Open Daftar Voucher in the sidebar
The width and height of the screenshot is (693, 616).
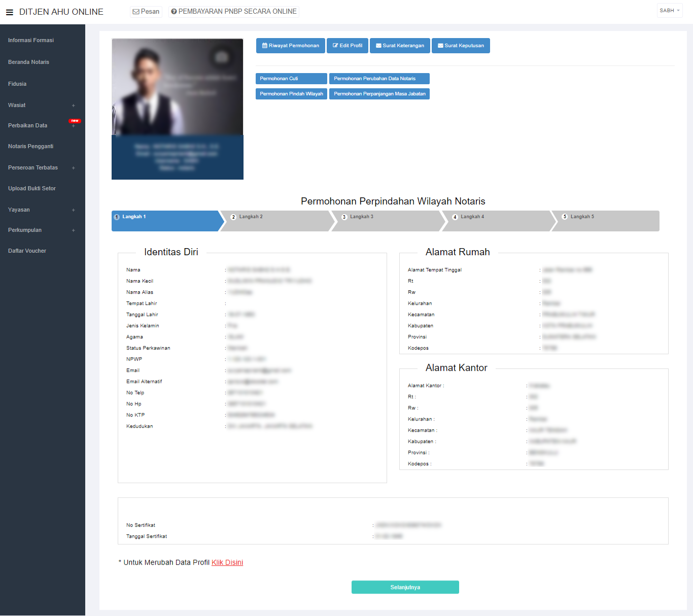click(27, 251)
